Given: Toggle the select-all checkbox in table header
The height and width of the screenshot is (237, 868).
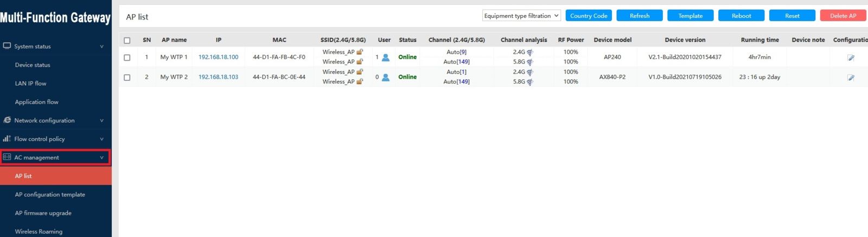Looking at the screenshot, I should 127,40.
